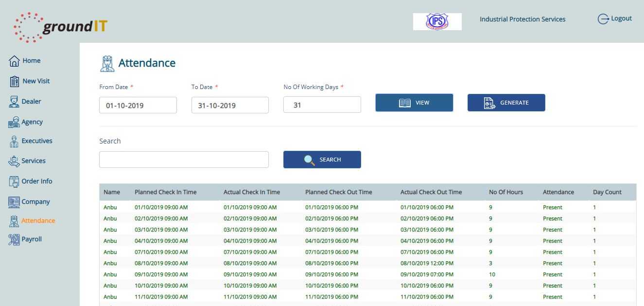Open the From Date field
The image size is (644, 306).
138,105
